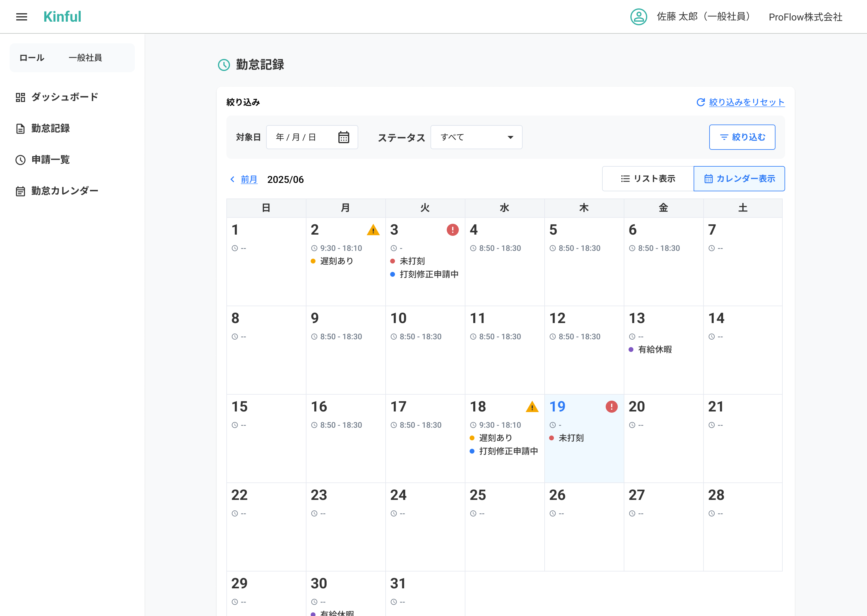Image resolution: width=867 pixels, height=616 pixels.
Task: Click the 絞り込みをリセット link
Action: (x=746, y=102)
